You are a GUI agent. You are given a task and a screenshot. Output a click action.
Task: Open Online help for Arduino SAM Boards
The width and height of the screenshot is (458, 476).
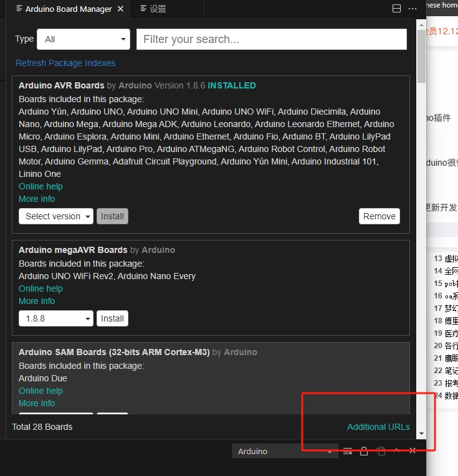click(x=41, y=391)
